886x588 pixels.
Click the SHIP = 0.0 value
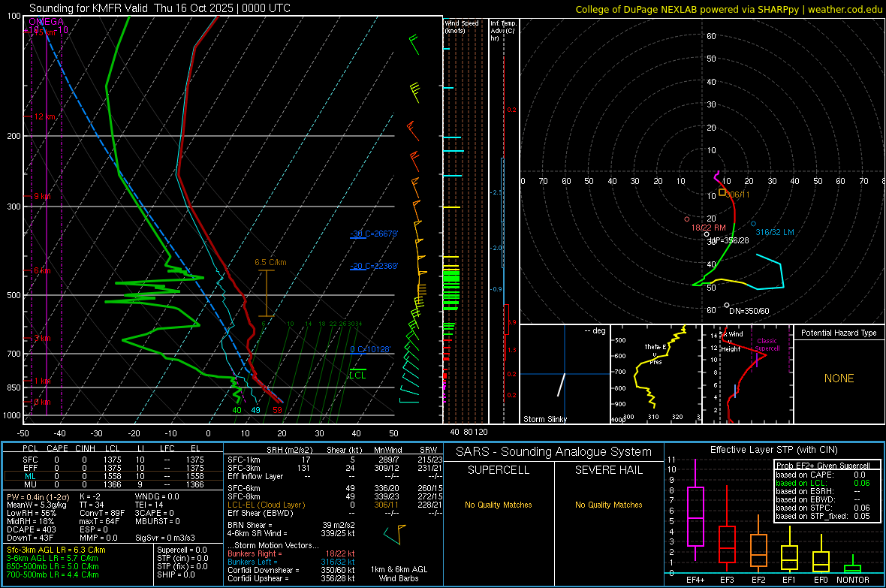(x=176, y=574)
